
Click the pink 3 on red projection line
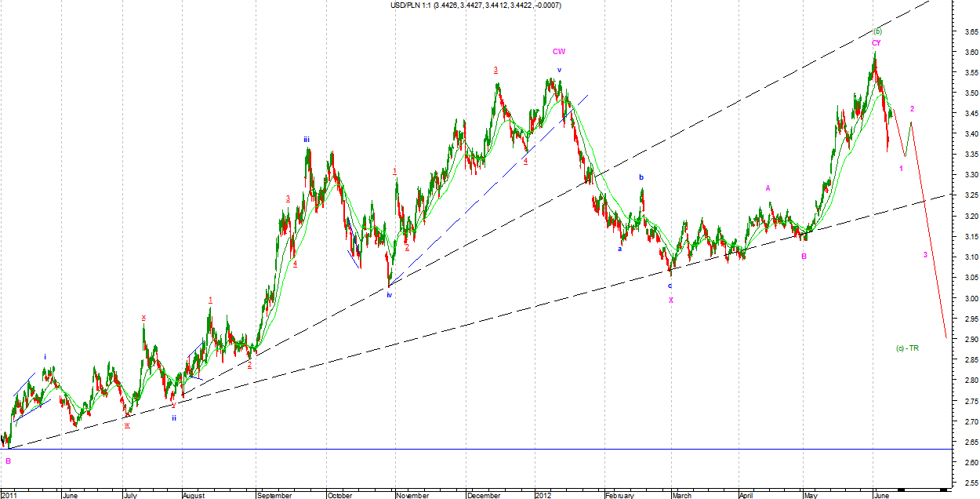coord(925,255)
